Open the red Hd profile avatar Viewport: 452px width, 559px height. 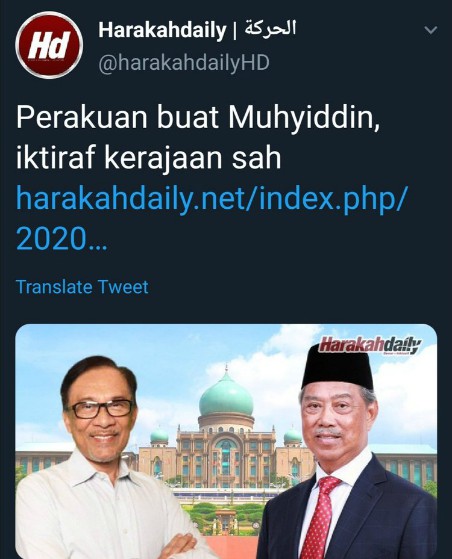pos(49,45)
